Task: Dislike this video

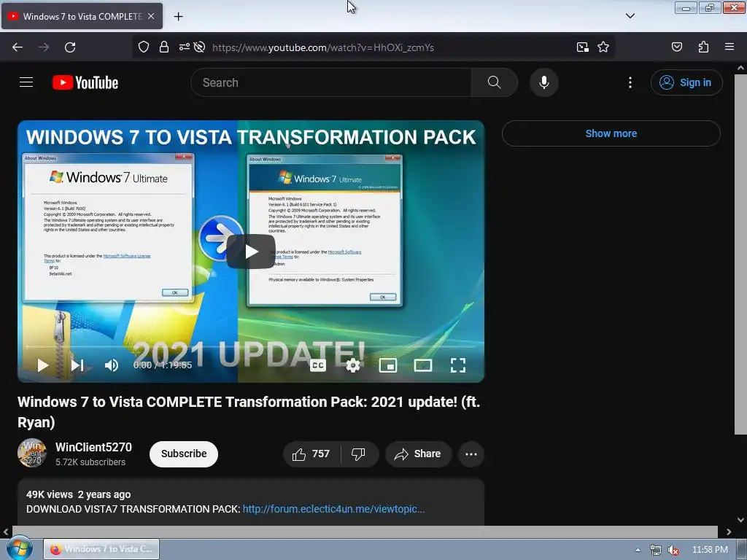Action: [359, 454]
